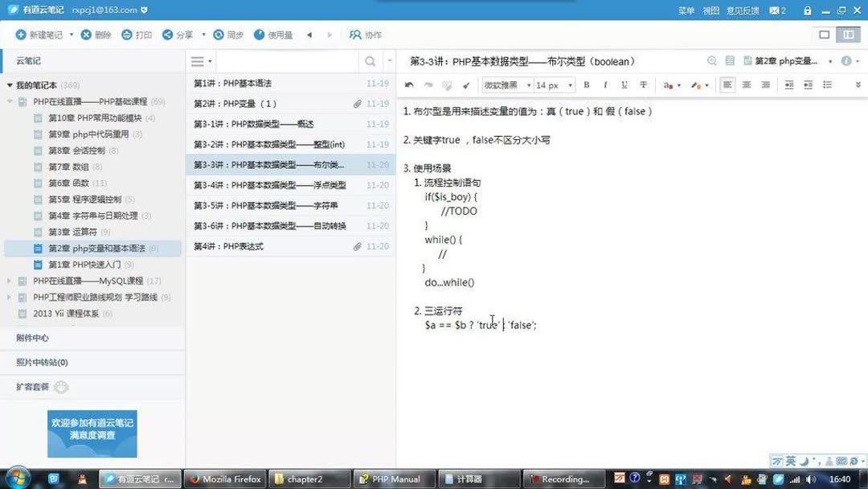Open the satisfaction survey banner
Screen dimensions: 868x489
(x=92, y=434)
